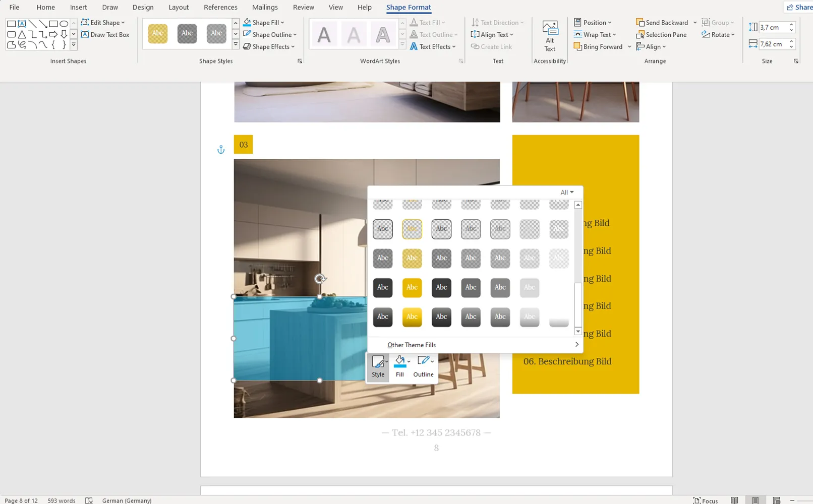Screen dimensions: 813x504
Task: Click the proofing check icon in status bar
Action: pos(89,500)
